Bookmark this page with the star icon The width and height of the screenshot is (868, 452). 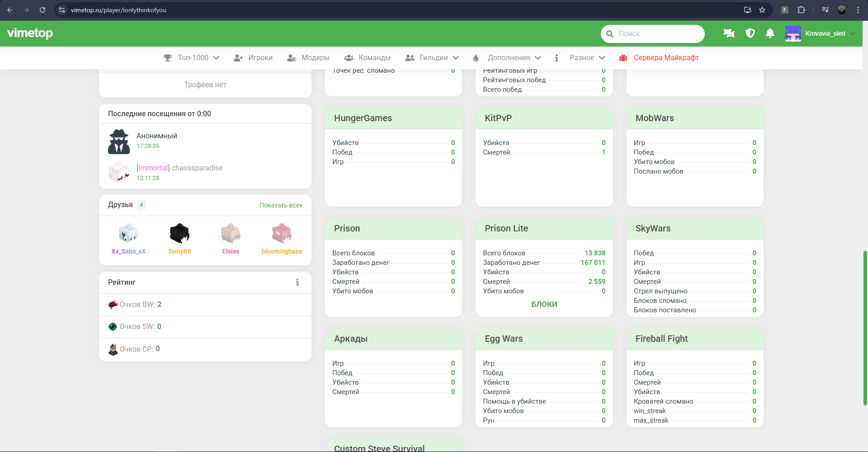762,10
